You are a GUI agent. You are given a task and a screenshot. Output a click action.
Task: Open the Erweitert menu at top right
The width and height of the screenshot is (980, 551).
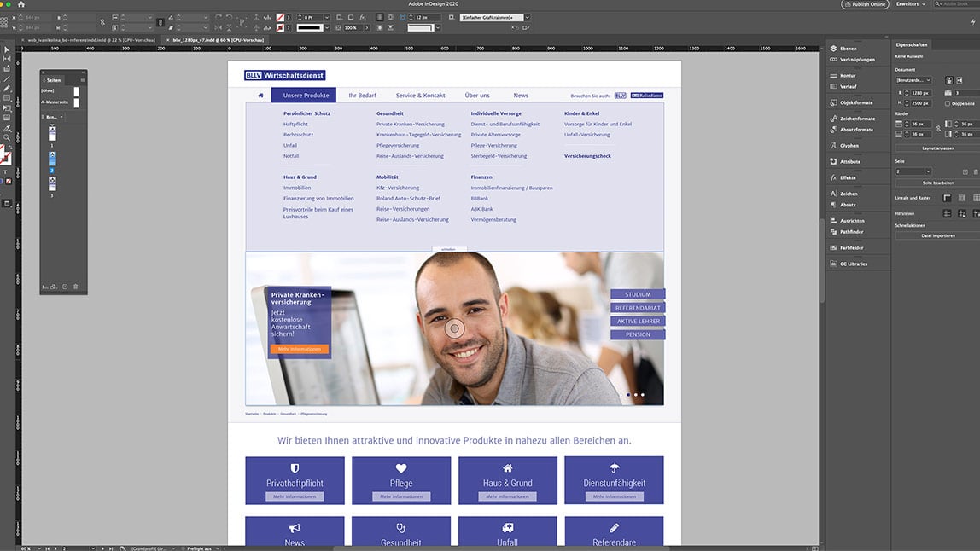907,4
